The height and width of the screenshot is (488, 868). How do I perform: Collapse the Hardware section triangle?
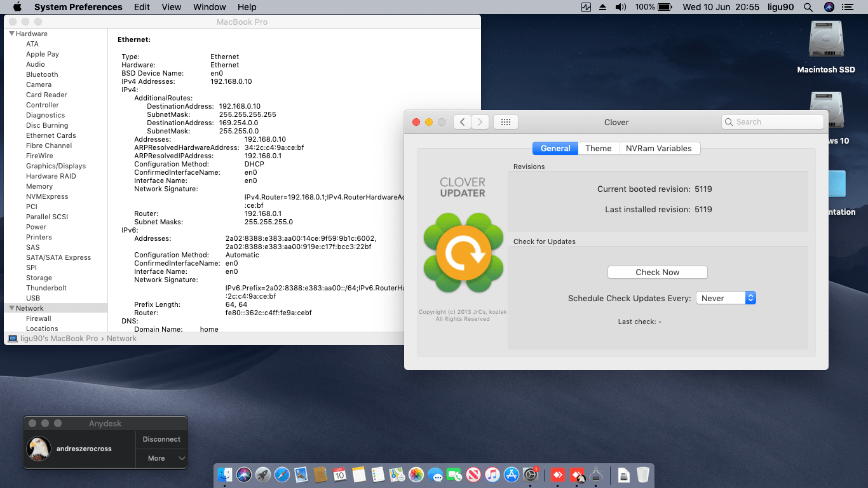tap(11, 34)
